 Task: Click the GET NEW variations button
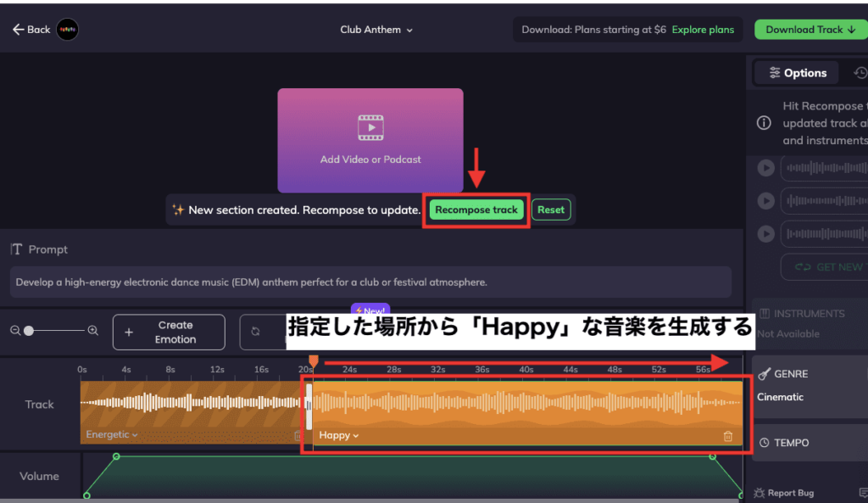tap(825, 267)
